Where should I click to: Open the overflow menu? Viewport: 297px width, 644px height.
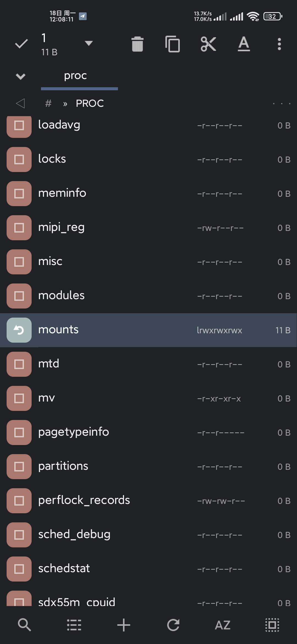279,44
